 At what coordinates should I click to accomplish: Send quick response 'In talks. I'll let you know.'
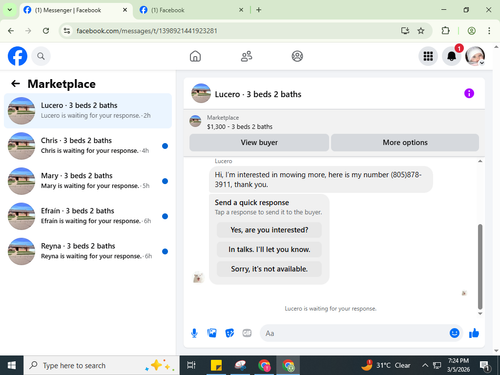[269, 249]
